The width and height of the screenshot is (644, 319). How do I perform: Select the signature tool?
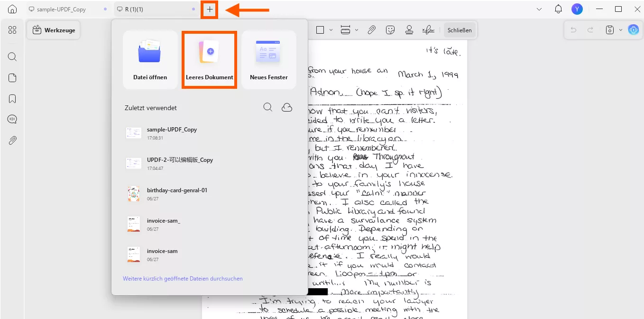(x=428, y=30)
